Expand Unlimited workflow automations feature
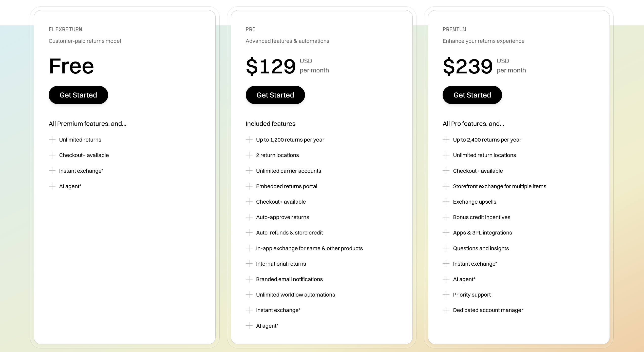This screenshot has width=644, height=352. click(249, 295)
